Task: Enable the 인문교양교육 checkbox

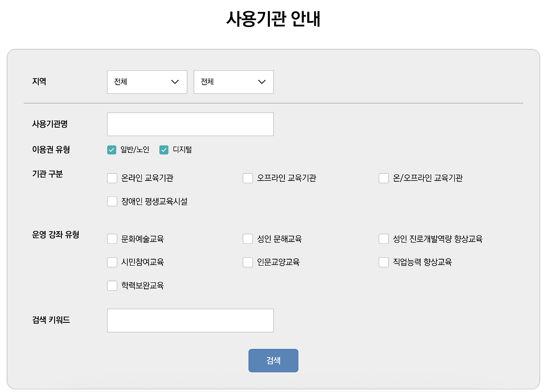Action: coord(247,262)
